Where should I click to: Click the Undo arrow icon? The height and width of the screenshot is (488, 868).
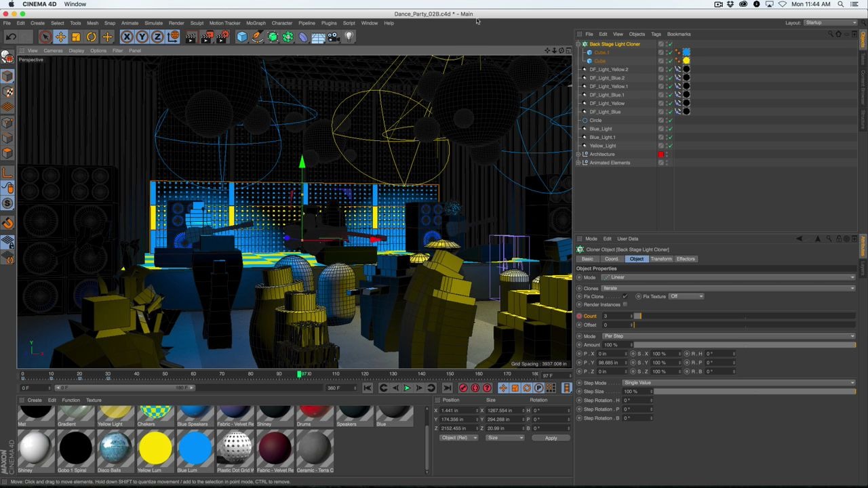[11, 37]
